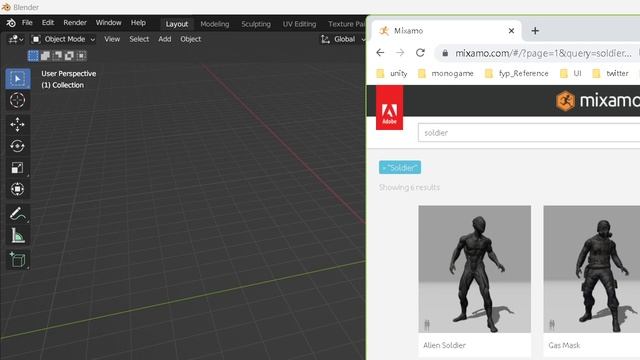The image size is (640, 360).
Task: Open the fyp_Reference bookmark folder
Action: pyautogui.click(x=517, y=73)
